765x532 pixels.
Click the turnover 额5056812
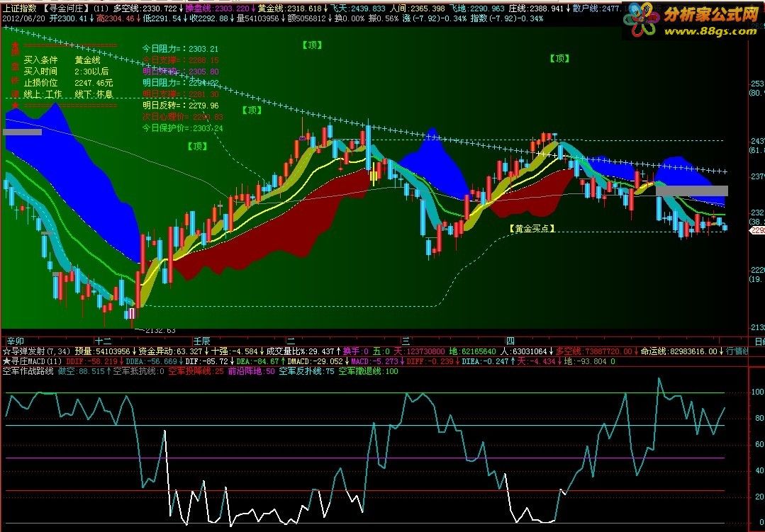[x=306, y=18]
